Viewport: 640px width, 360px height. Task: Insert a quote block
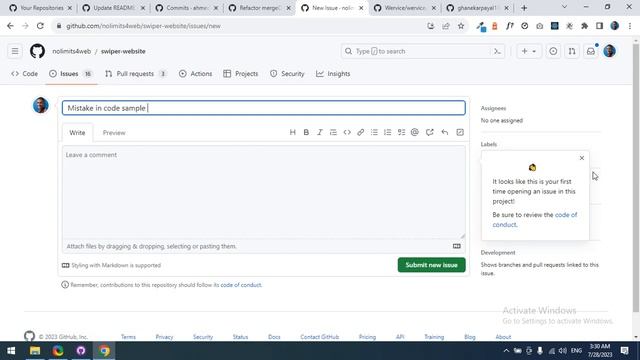(333, 132)
